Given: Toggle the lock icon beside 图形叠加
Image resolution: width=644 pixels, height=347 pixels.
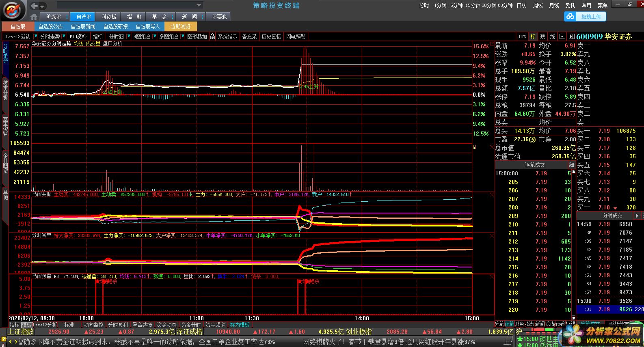Looking at the screenshot, I should point(212,37).
